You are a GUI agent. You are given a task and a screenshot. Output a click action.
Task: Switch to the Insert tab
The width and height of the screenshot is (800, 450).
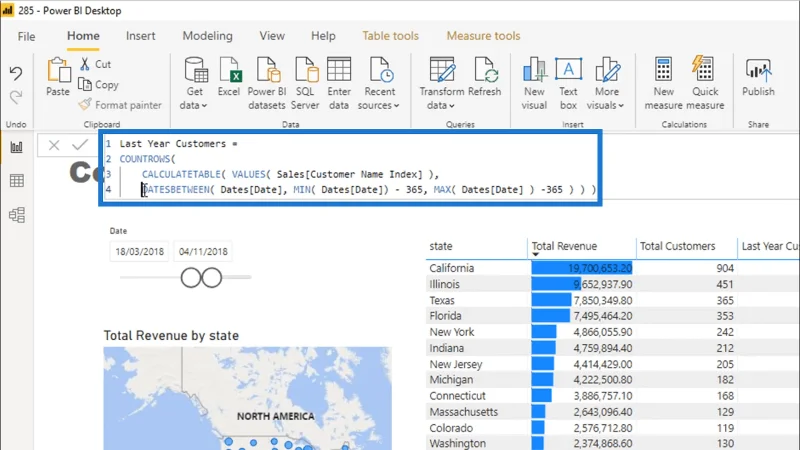click(x=140, y=36)
